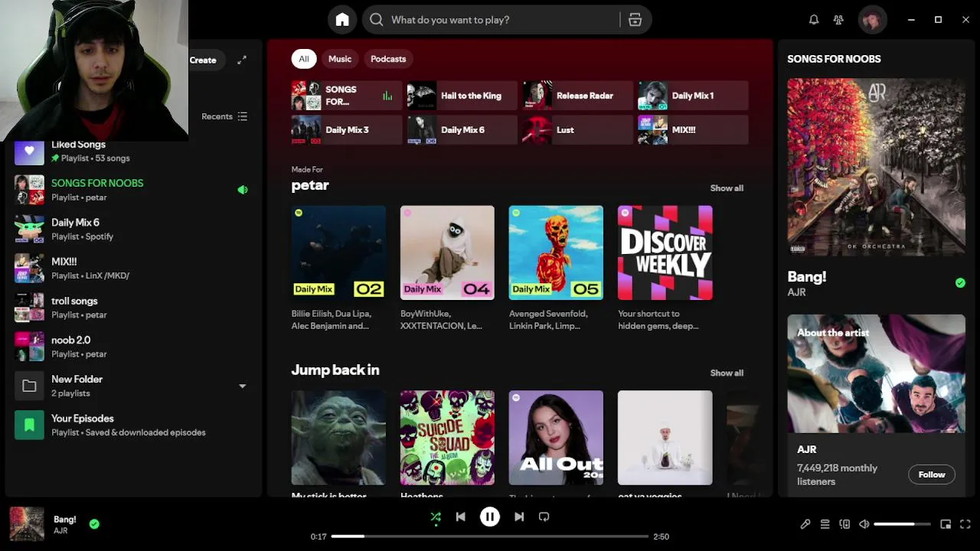Image resolution: width=980 pixels, height=551 pixels.
Task: Follow the artist AJR
Action: [932, 474]
